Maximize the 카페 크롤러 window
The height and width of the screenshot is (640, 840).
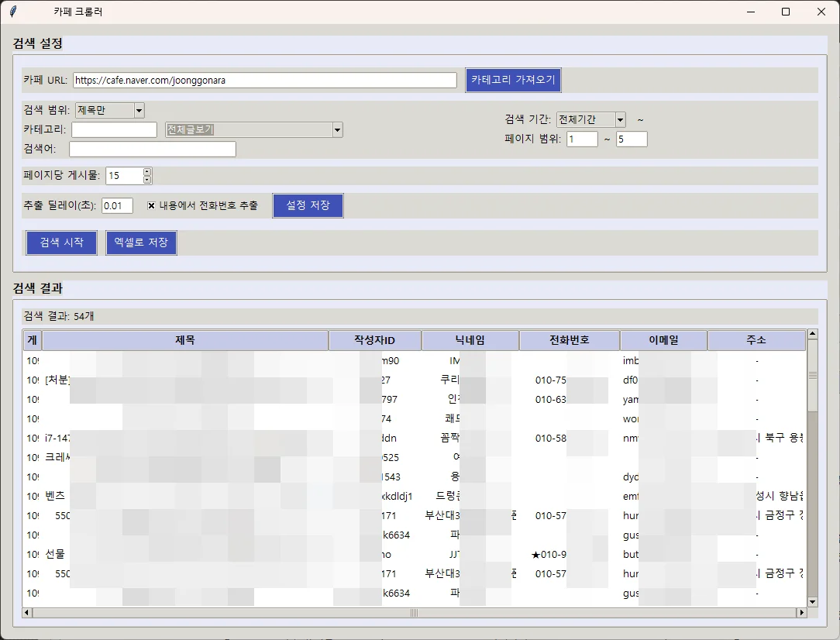tap(786, 12)
